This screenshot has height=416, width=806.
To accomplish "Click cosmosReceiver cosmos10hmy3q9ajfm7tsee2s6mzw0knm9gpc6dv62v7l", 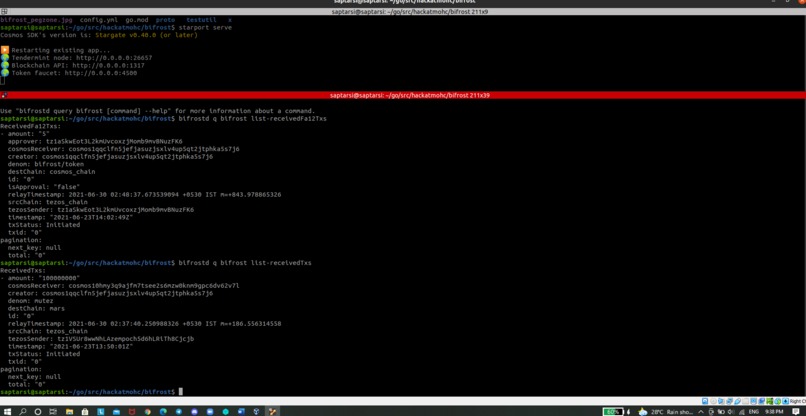I will coord(154,285).
